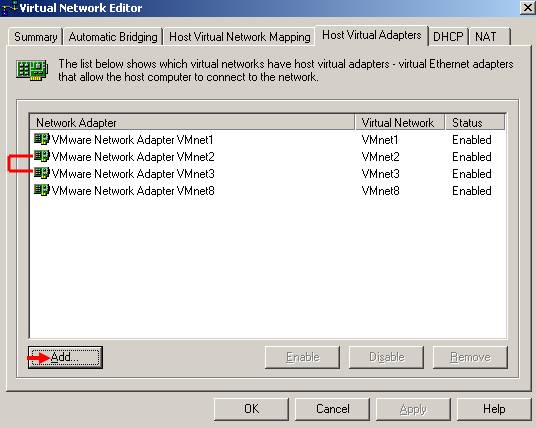Screen dimensions: 536x428
Task: Close the Virtual Network Editor window
Action: (x=527, y=8)
